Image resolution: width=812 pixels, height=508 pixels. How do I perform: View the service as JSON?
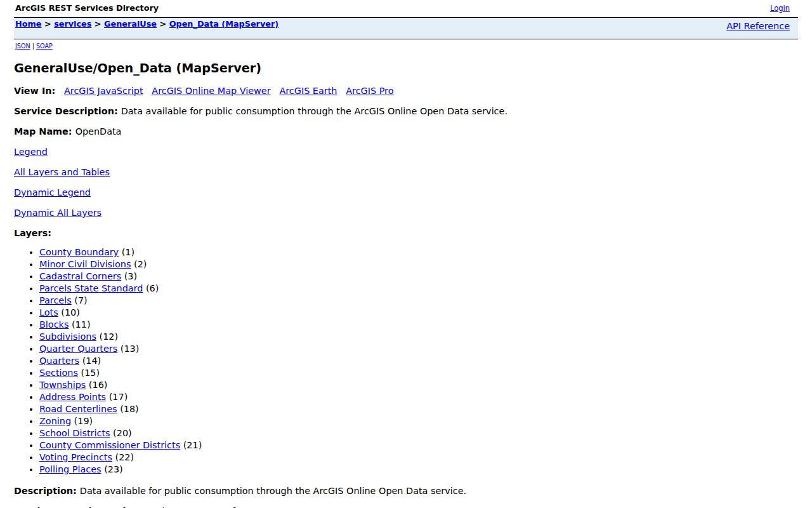[22, 46]
